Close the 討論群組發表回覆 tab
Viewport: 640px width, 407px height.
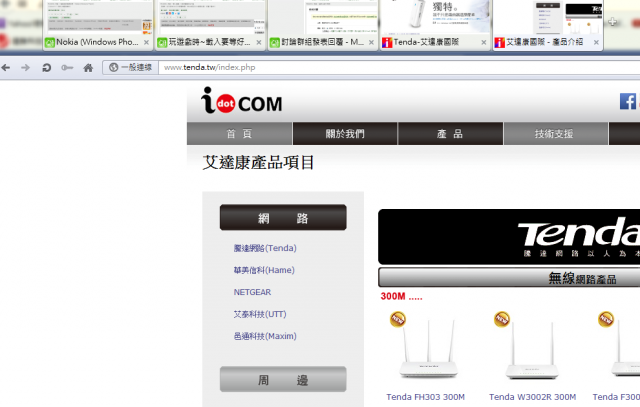(371, 42)
